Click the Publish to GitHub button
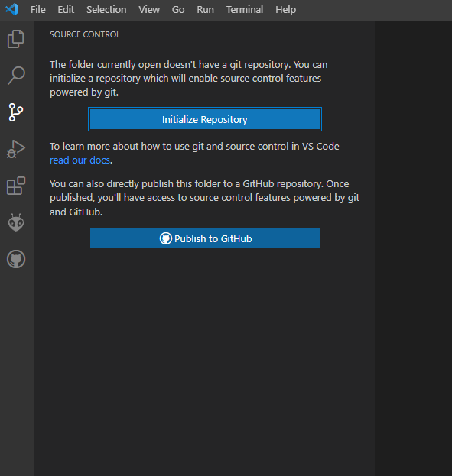The height and width of the screenshot is (476, 452). 205,238
